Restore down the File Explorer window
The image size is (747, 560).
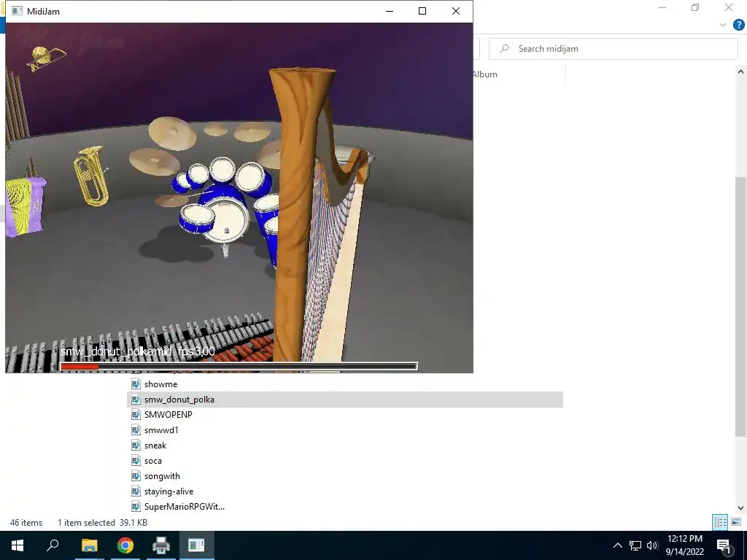point(695,7)
